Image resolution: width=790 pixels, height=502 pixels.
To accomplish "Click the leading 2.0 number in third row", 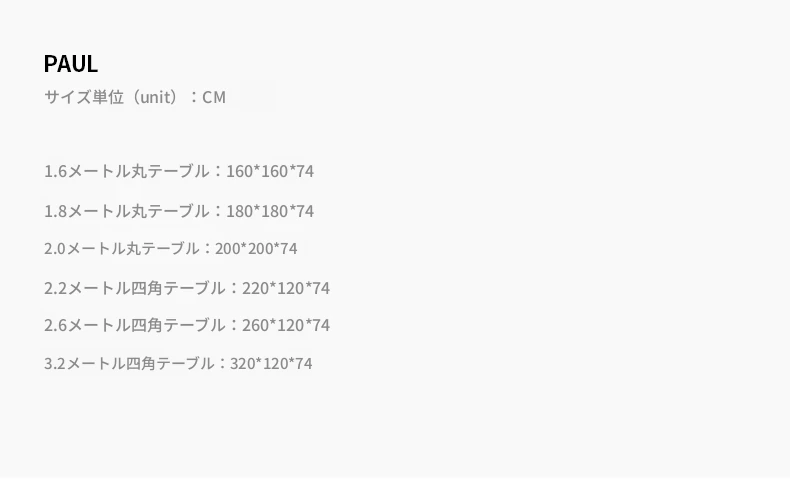I will click(54, 248).
